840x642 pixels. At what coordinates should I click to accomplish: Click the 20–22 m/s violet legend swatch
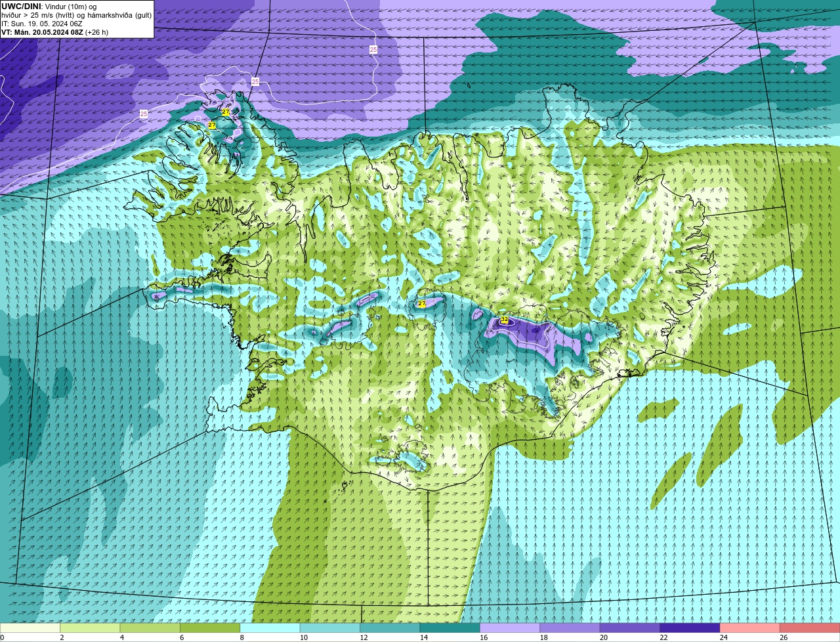(630, 628)
